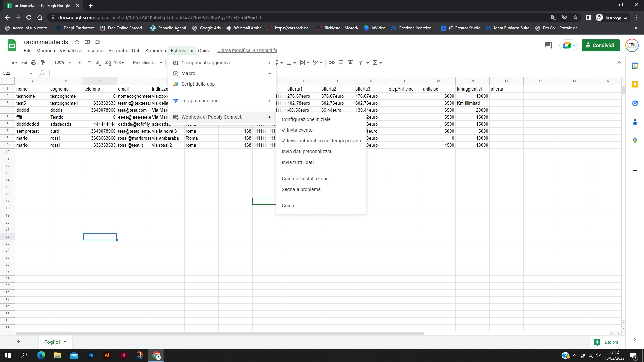This screenshot has height=362, width=644.
Task: Open DeepL Traduttore bookmark
Action: pyautogui.click(x=75, y=28)
